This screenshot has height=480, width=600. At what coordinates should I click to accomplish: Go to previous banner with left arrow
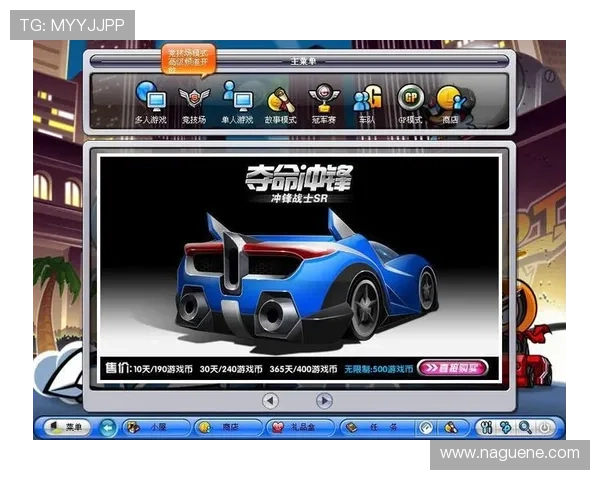[270, 400]
